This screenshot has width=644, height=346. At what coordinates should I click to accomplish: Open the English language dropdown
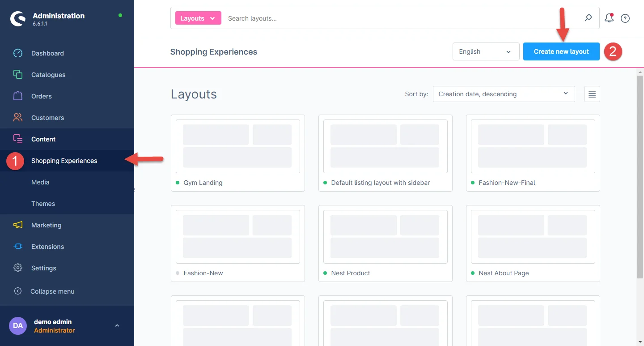(x=485, y=51)
